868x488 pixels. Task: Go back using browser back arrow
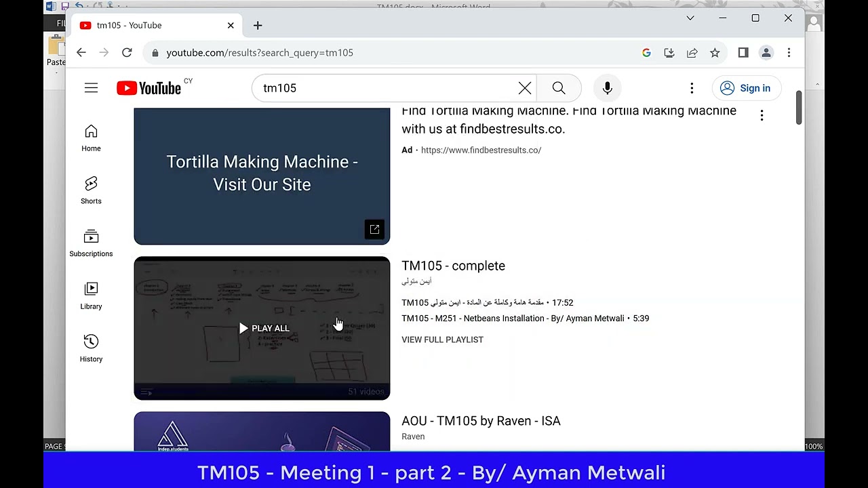pyautogui.click(x=81, y=52)
